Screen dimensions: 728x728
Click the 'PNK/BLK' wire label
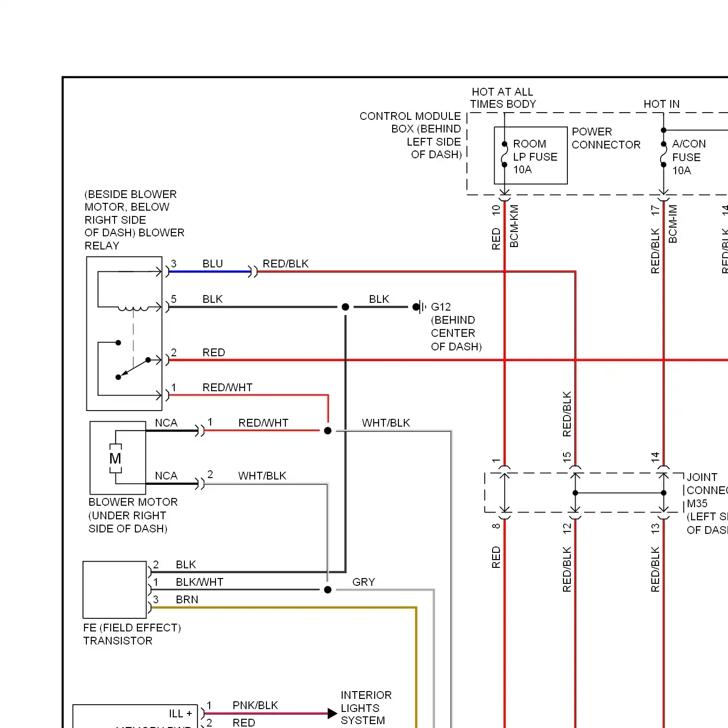point(255,705)
